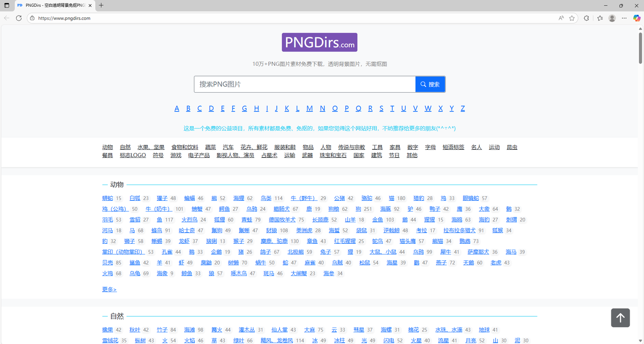644x344 pixels.
Task: Open the 地球 nature link
Action: click(484, 330)
